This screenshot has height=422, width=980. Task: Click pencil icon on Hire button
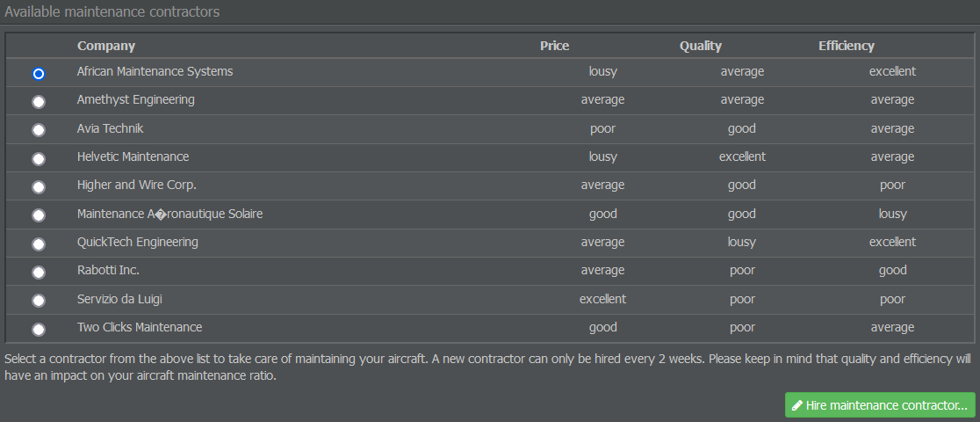[x=796, y=405]
